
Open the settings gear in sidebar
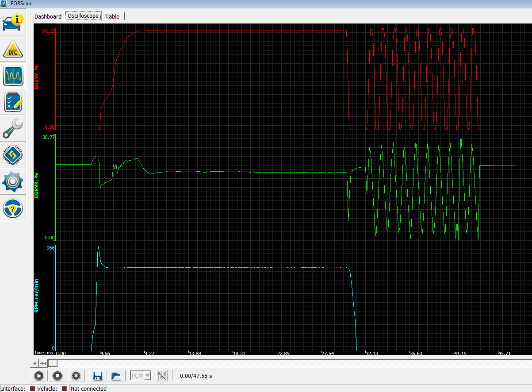tap(12, 182)
